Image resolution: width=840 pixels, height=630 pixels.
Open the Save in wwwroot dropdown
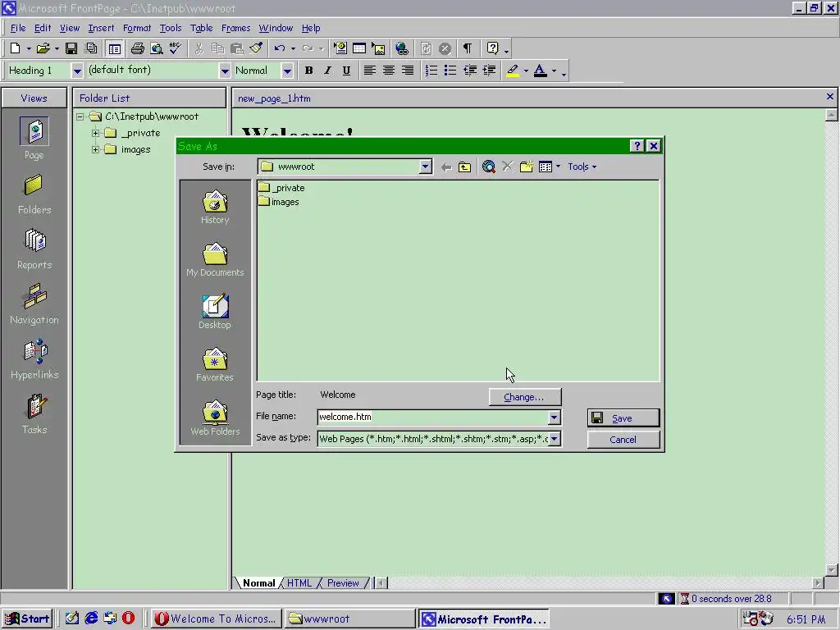(426, 167)
